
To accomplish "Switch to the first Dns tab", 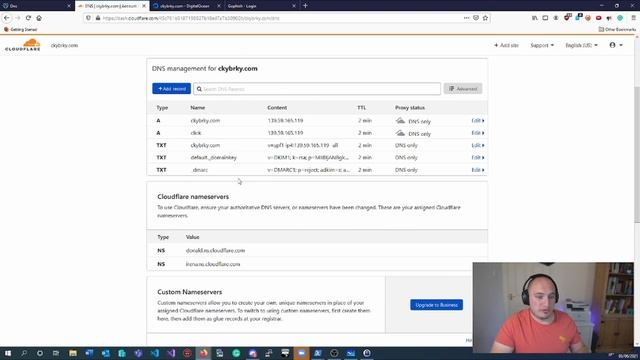I will coord(37,6).
